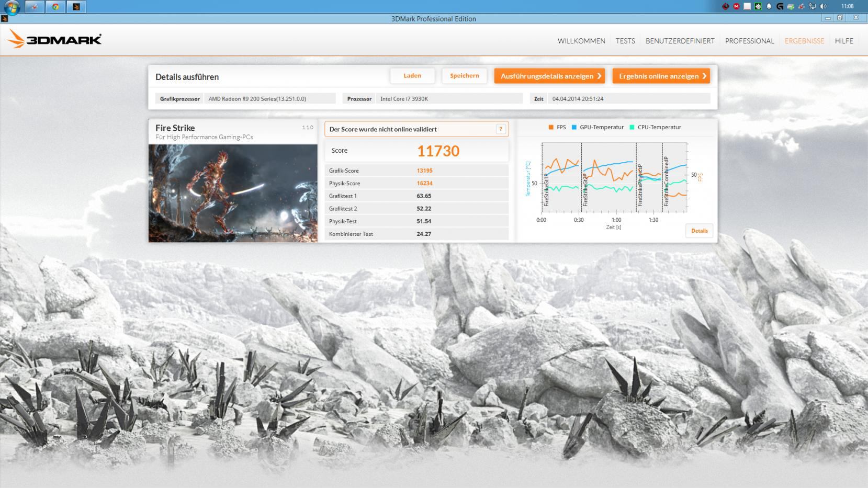Viewport: 868px width, 488px height.
Task: Open the WILLKOMMEN tab
Action: [x=581, y=41]
